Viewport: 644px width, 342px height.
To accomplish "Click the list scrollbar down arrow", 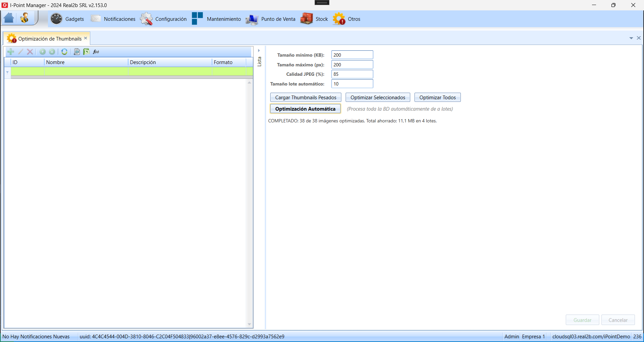I will coord(249,324).
